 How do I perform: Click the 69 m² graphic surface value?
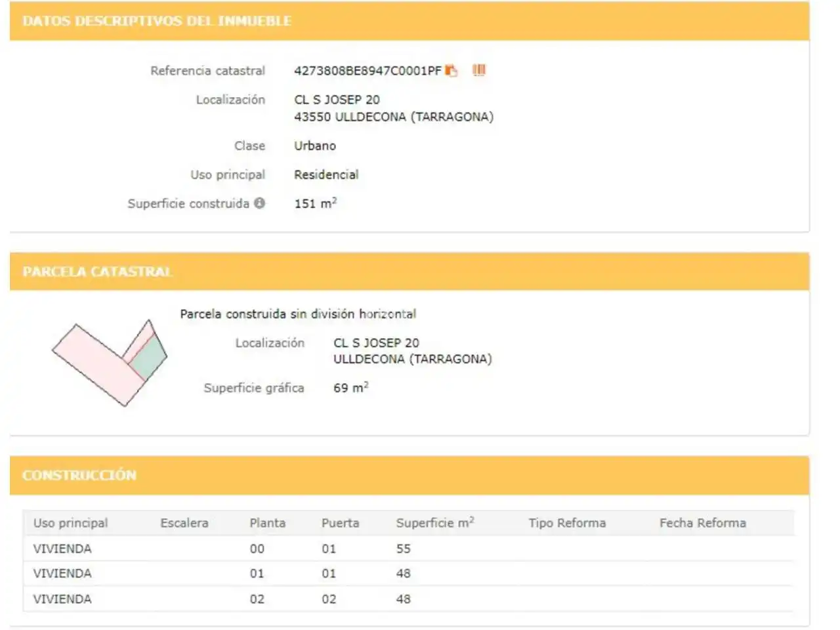point(351,388)
